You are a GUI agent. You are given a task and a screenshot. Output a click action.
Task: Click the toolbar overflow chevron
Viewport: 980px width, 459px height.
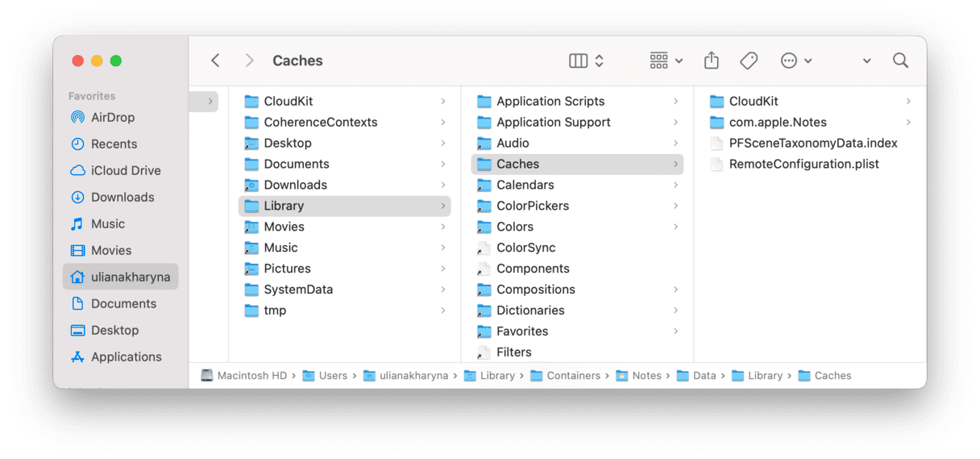(x=866, y=61)
